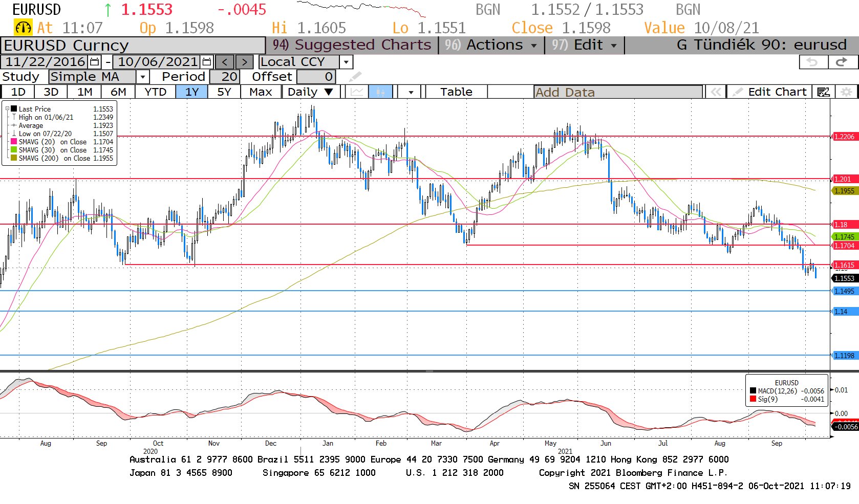Click the yellow gauge icon beside At

tap(23, 28)
